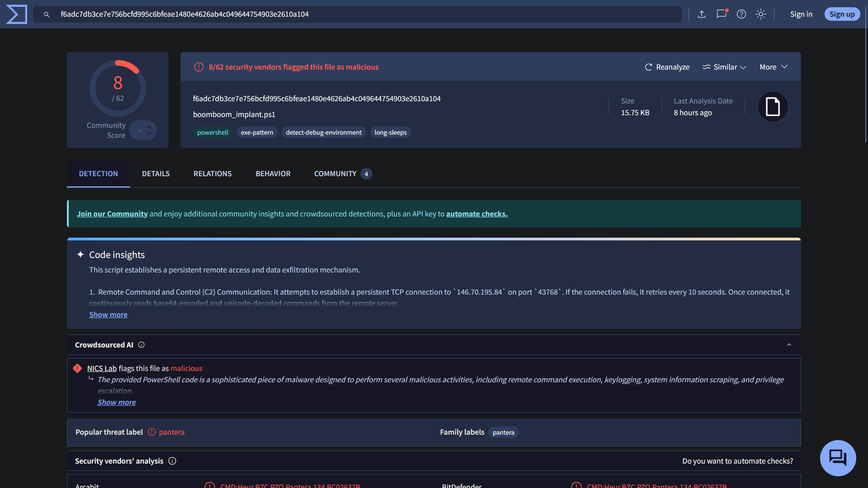Open the More dropdown menu
This screenshot has width=868, height=488.
774,67
